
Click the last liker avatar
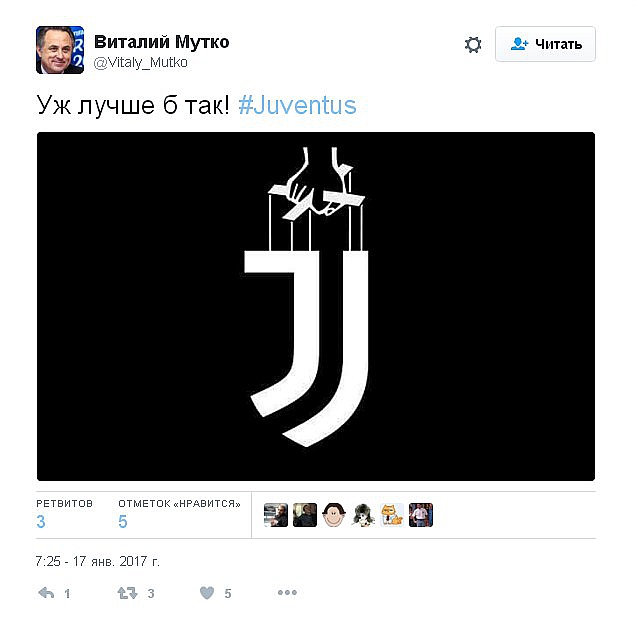[x=421, y=515]
